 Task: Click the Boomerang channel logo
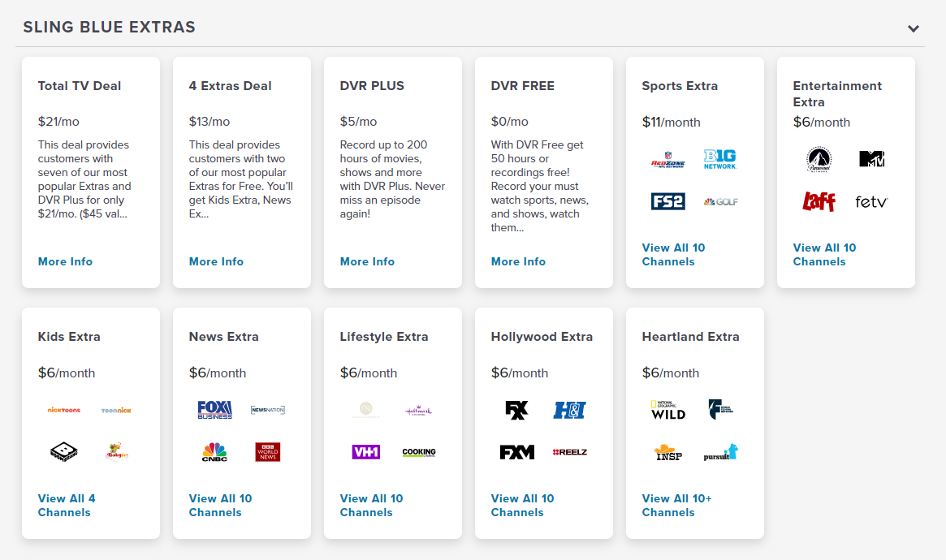pyautogui.click(x=64, y=451)
